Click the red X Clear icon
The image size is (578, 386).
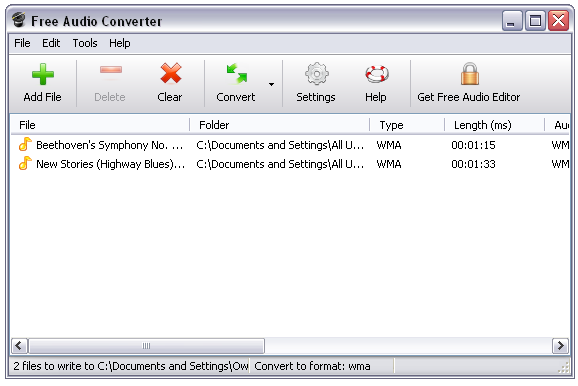pos(171,73)
